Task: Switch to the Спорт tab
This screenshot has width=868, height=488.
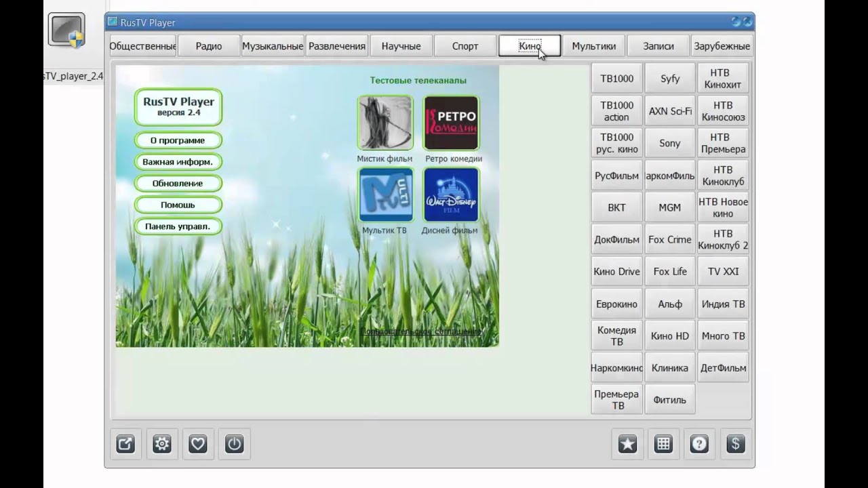Action: point(465,46)
